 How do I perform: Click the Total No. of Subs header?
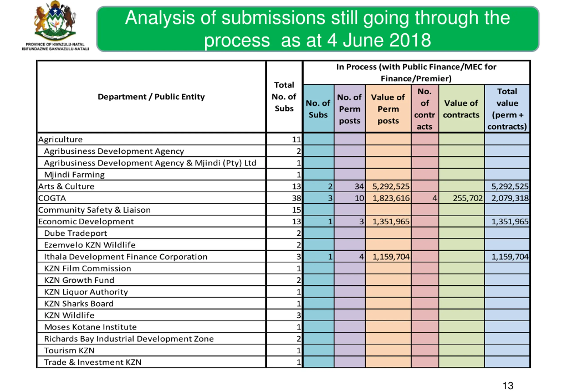point(284,96)
